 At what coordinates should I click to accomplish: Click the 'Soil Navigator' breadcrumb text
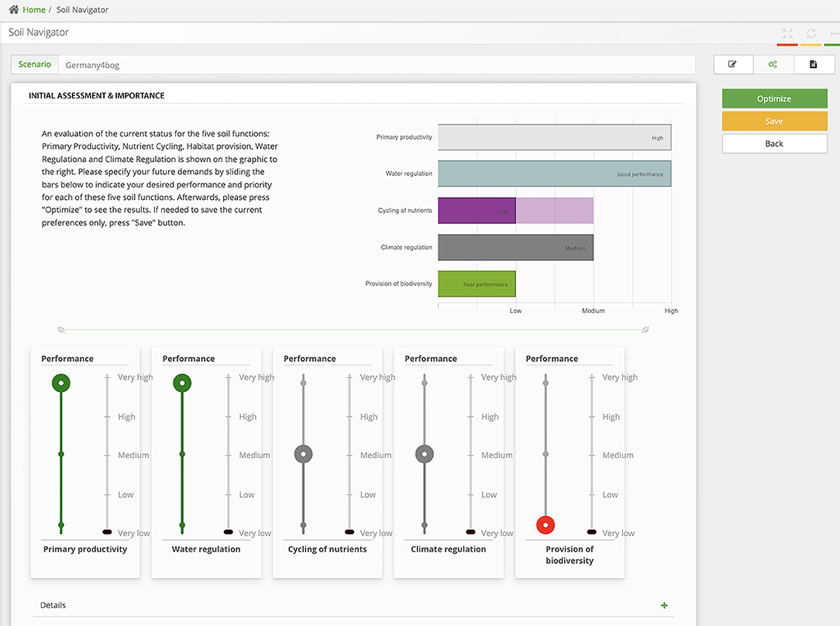tap(82, 9)
